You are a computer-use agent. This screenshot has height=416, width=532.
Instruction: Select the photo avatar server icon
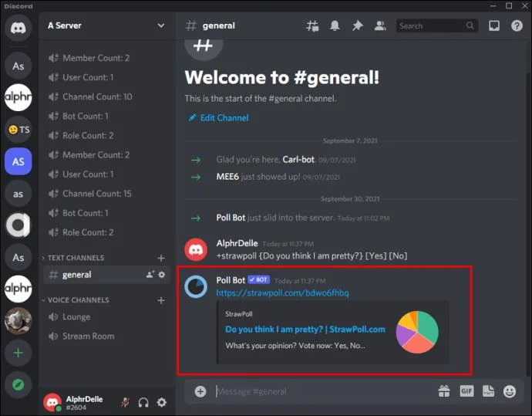[x=19, y=321]
